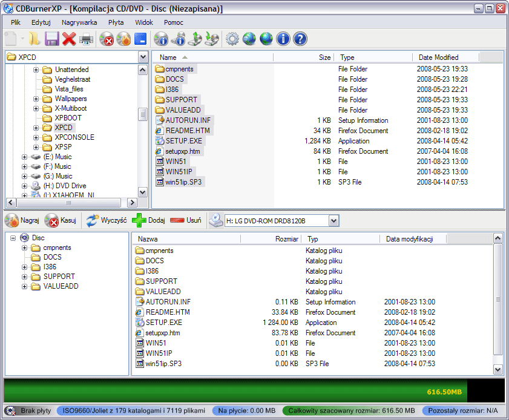Screen dimensions: 509x420
Task: Click the printer icon in toolbar
Action: (86, 39)
